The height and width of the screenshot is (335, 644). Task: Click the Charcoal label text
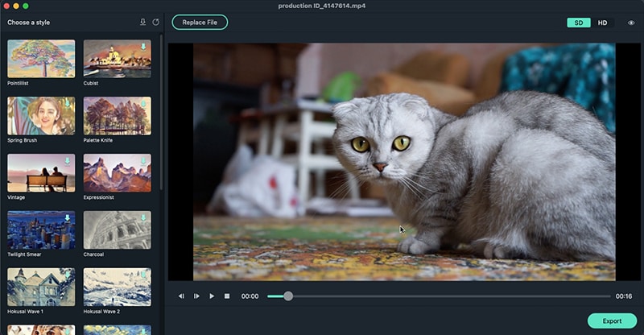pyautogui.click(x=93, y=254)
